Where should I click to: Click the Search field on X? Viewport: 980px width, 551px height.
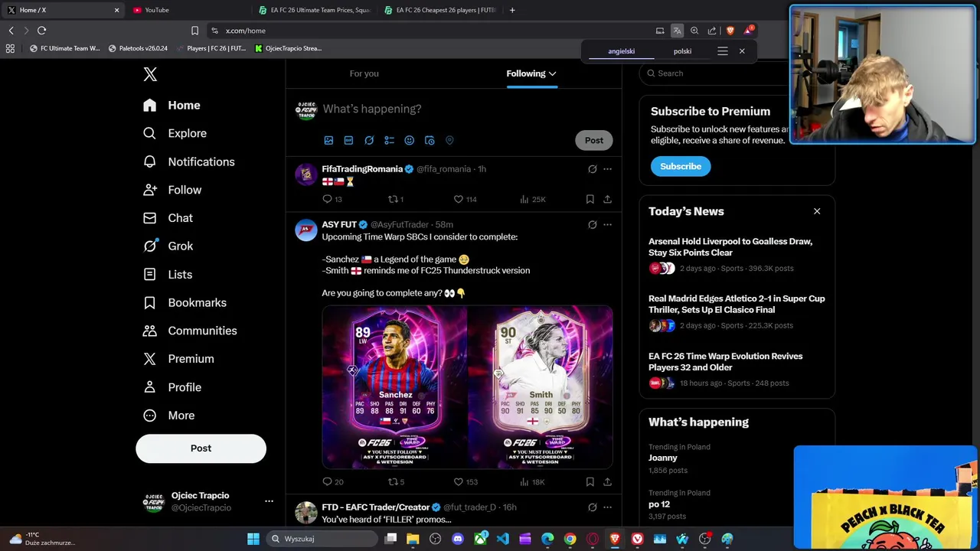click(715, 73)
